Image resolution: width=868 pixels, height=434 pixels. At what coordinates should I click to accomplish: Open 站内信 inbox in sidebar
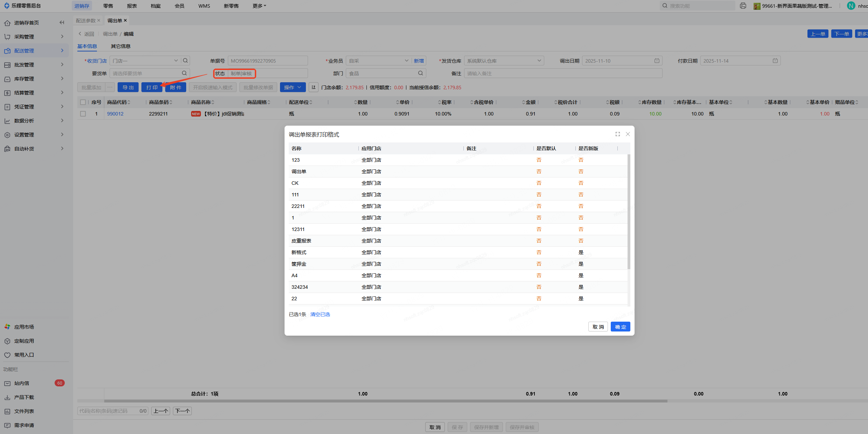22,383
